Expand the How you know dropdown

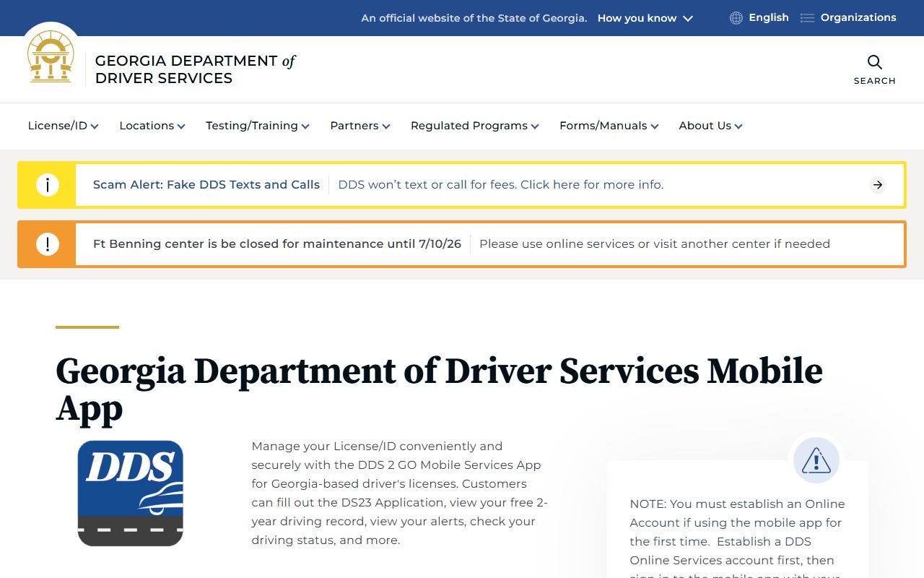[645, 18]
